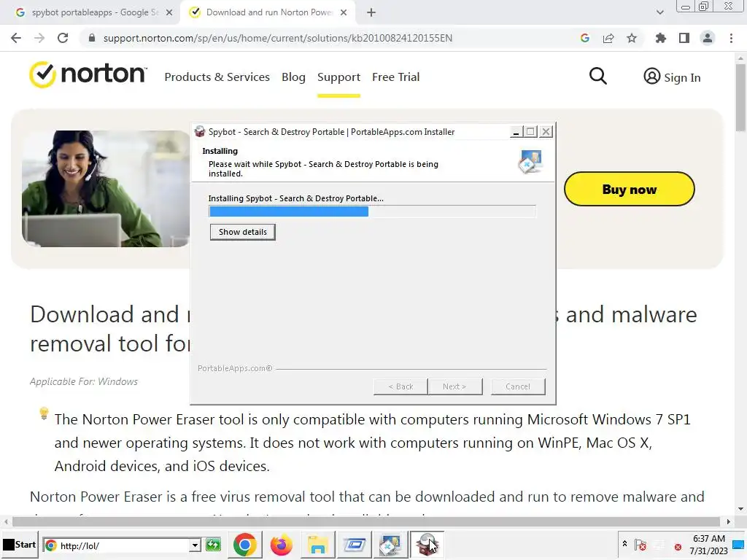Close the Norton Power Eraser tab
The height and width of the screenshot is (560, 747).
click(x=344, y=12)
